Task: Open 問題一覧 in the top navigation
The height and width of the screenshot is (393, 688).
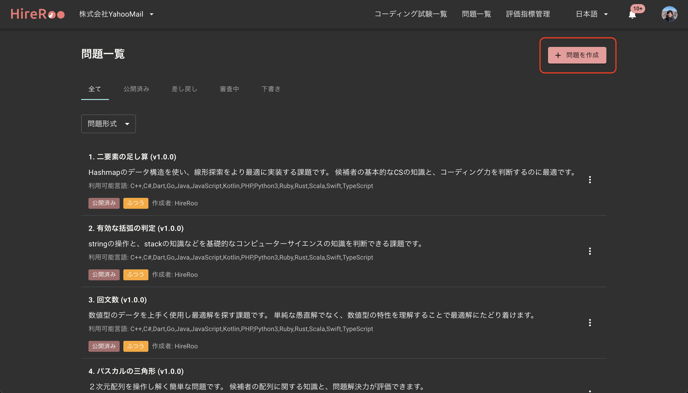Action: coord(477,14)
